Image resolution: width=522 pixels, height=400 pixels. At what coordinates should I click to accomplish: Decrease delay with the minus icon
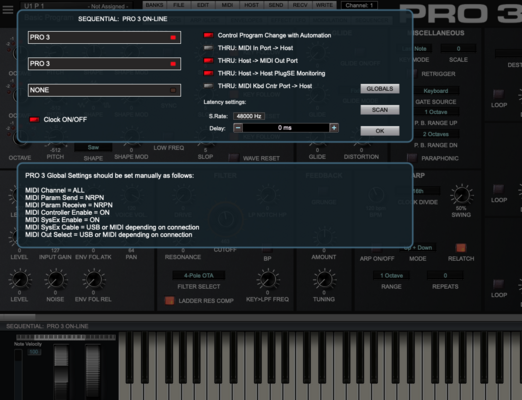point(238,128)
